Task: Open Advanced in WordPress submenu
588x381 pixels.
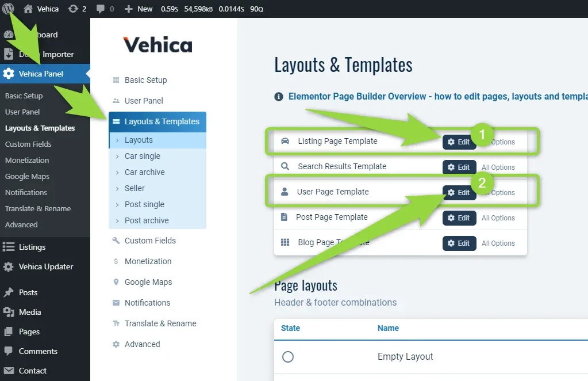Action: click(21, 225)
